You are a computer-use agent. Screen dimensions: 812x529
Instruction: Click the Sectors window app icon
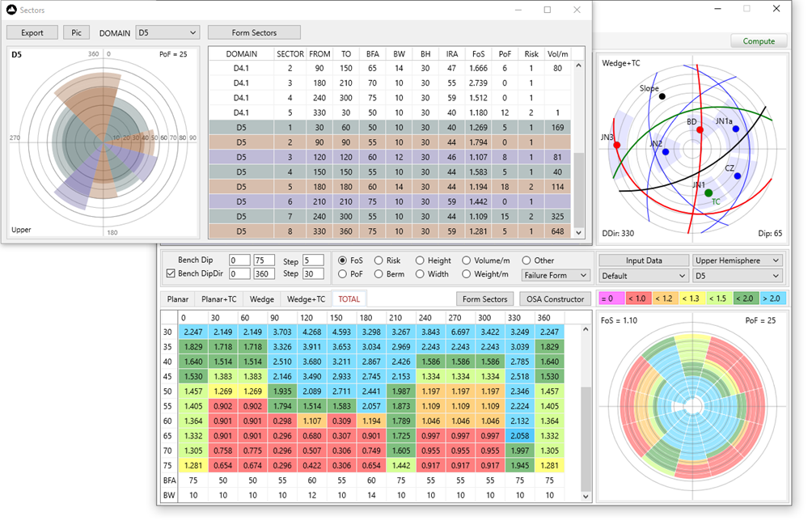pyautogui.click(x=11, y=10)
